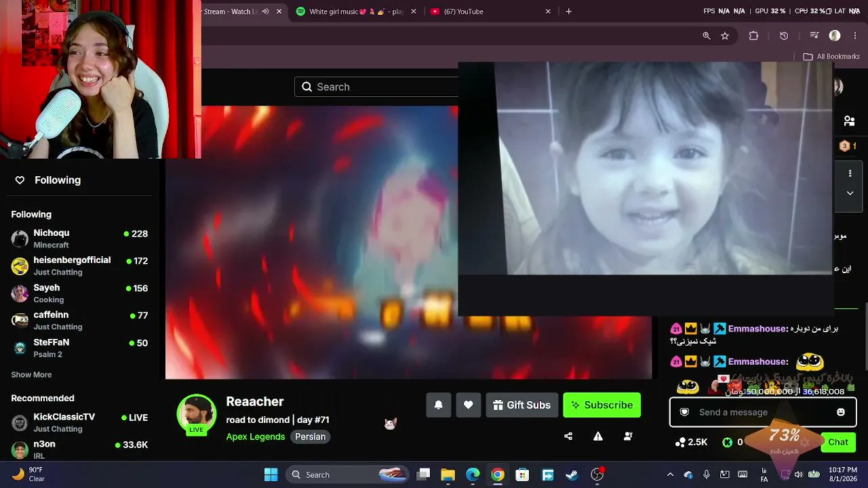868x488 pixels.
Task: Go to Sayeh's Cooking stream
Action: tap(80, 293)
